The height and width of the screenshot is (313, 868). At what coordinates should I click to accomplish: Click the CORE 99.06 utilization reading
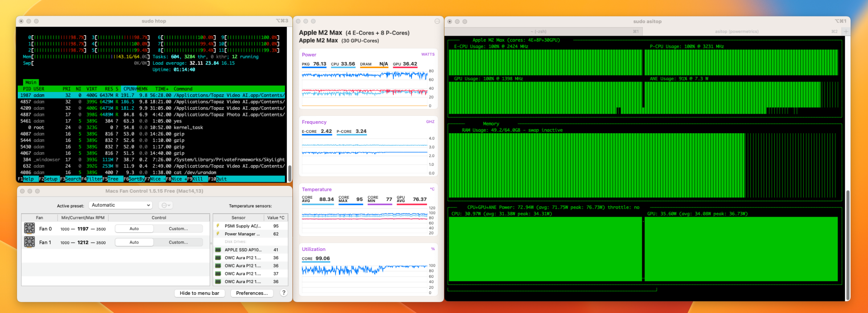316,258
